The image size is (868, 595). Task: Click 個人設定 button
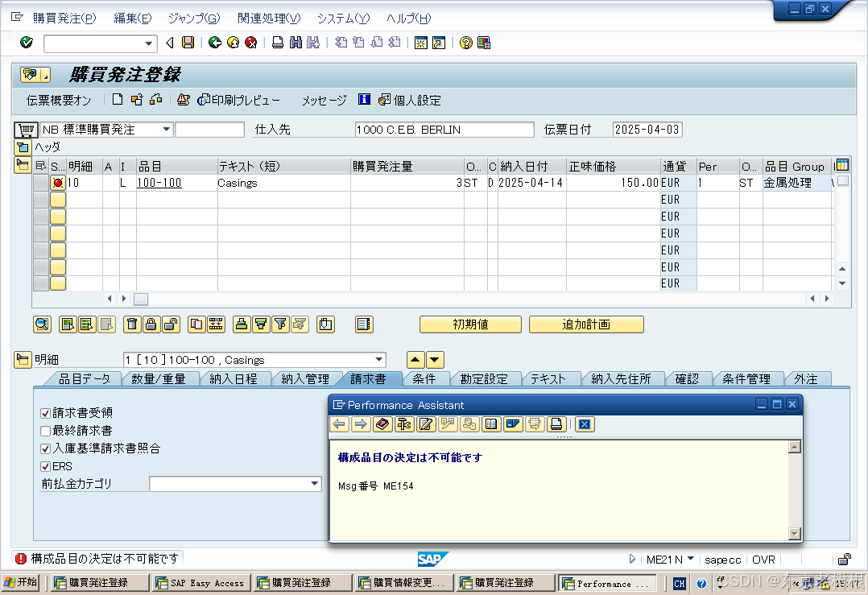(x=410, y=100)
